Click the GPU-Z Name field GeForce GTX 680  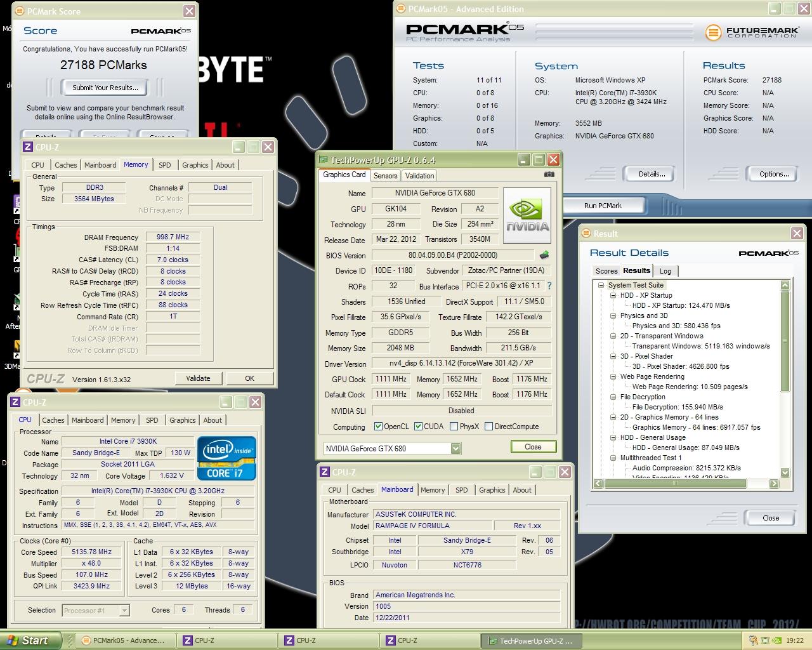[x=435, y=193]
